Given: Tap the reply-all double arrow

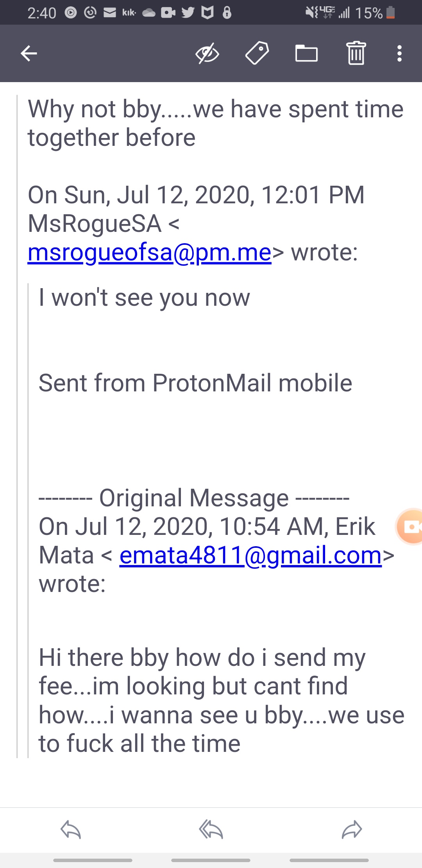Looking at the screenshot, I should click(x=211, y=829).
